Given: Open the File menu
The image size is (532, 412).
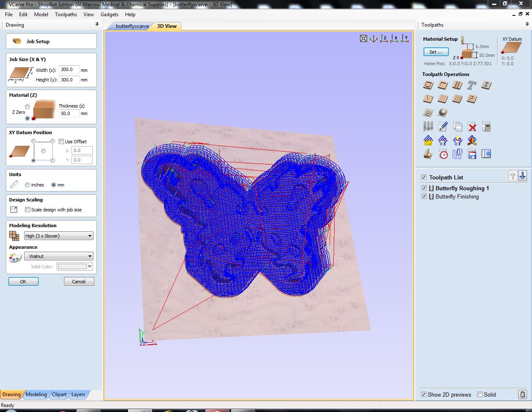Looking at the screenshot, I should pos(9,14).
